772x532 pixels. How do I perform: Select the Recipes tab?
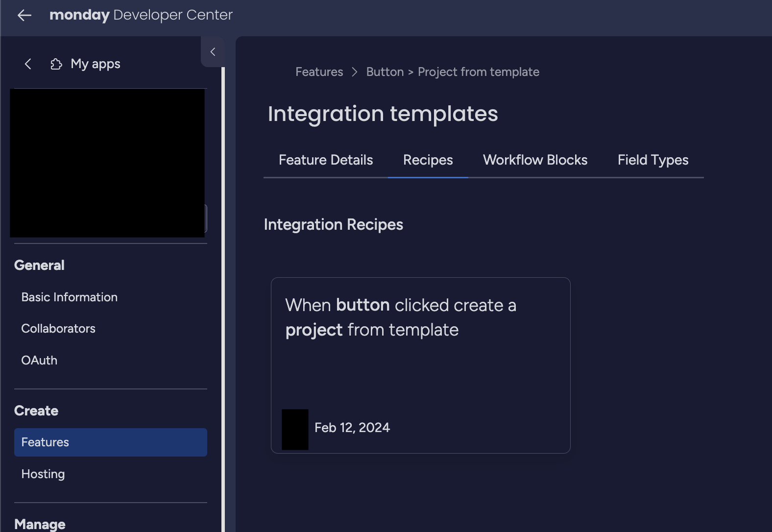pyautogui.click(x=428, y=160)
